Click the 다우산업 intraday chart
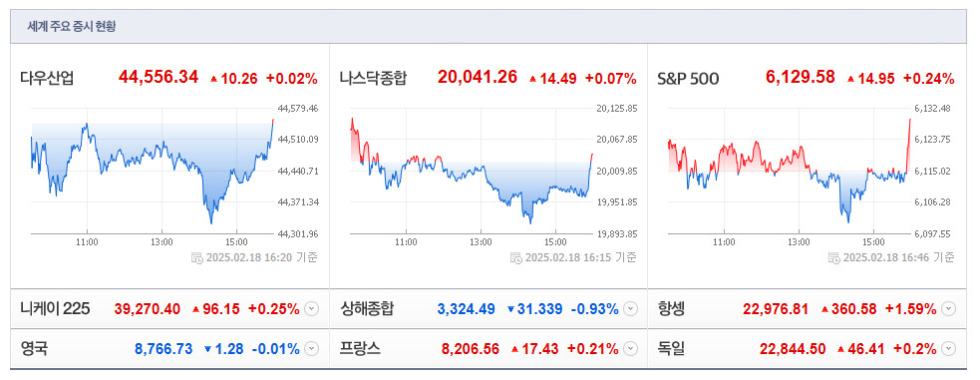 [x=153, y=172]
